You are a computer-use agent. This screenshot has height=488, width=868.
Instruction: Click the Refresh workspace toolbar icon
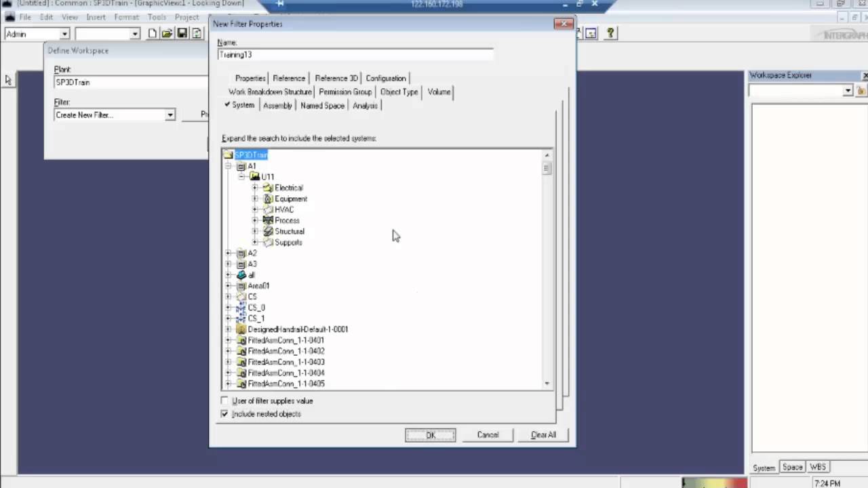[197, 33]
